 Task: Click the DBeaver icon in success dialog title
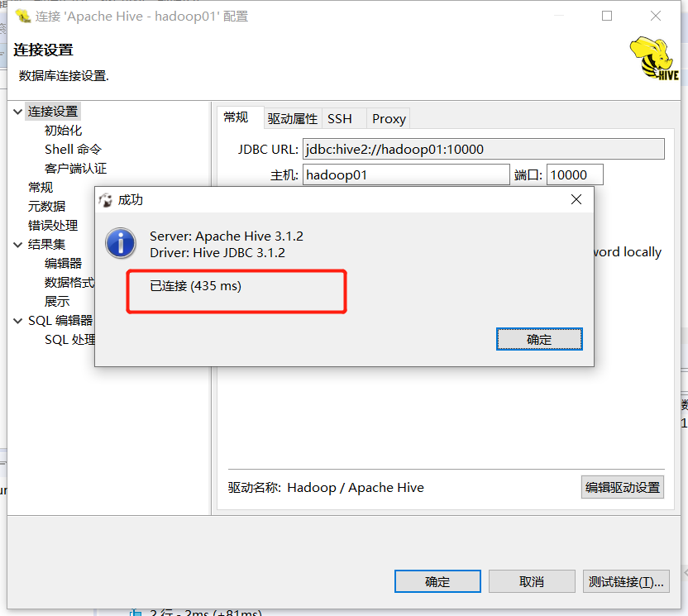(x=105, y=200)
